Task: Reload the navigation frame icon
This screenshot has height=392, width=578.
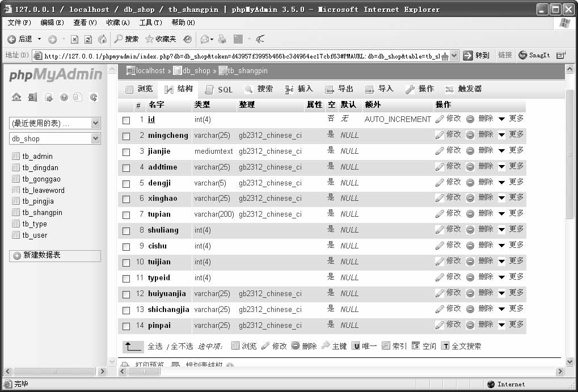Action: point(94,98)
